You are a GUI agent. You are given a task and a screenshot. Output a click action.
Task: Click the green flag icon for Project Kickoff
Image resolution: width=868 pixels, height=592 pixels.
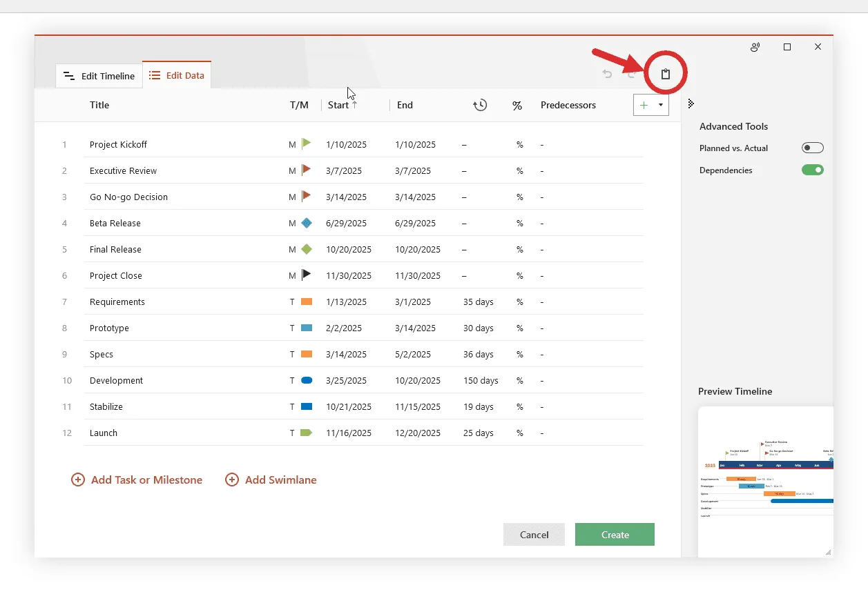point(307,144)
